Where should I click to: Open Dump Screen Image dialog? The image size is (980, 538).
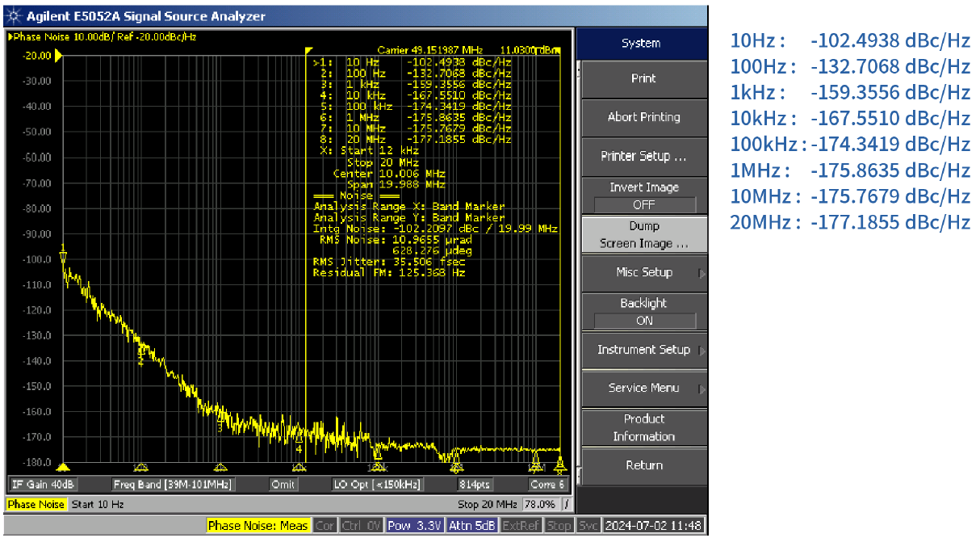tap(643, 234)
